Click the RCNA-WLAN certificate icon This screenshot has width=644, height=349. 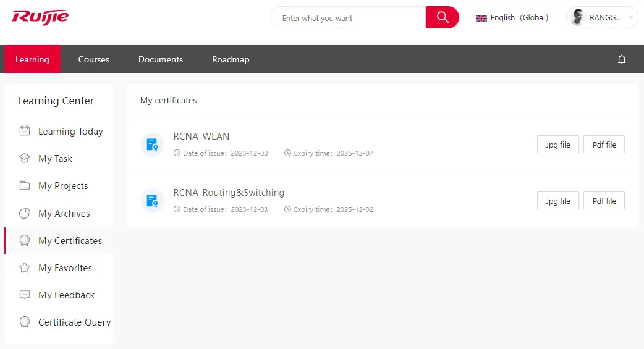click(x=152, y=145)
